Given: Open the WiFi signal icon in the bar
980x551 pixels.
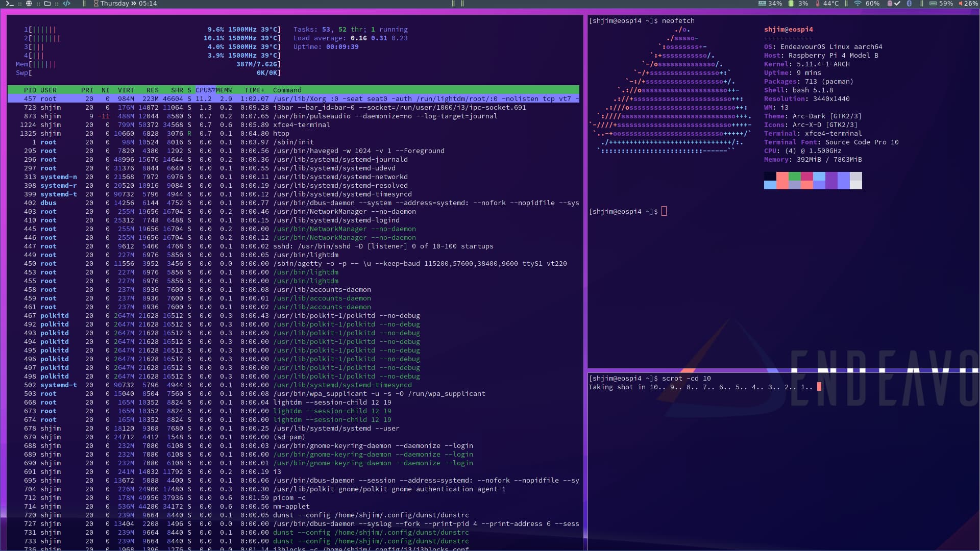Looking at the screenshot, I should click(857, 4).
